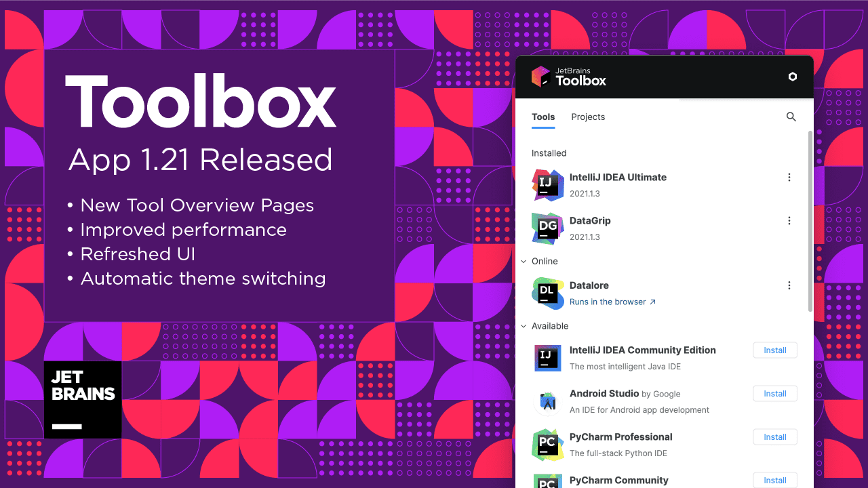Click the PyCharm Professional icon

[x=547, y=445]
